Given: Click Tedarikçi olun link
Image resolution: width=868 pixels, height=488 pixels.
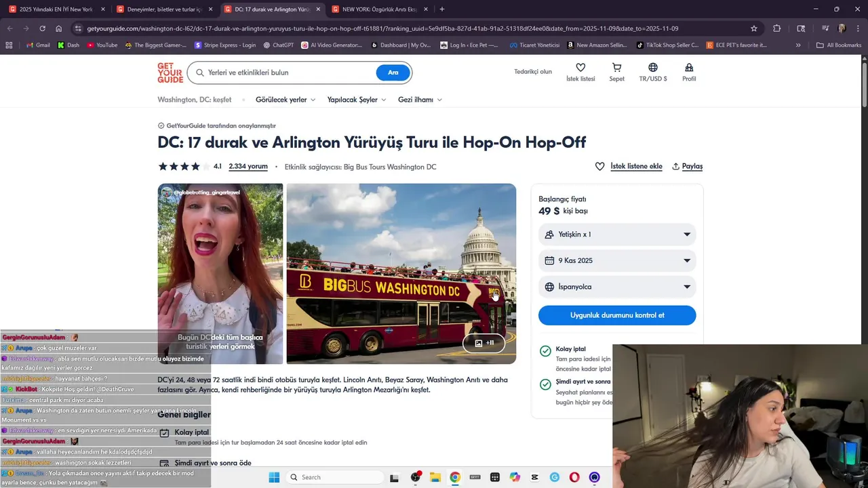Looking at the screenshot, I should point(533,72).
